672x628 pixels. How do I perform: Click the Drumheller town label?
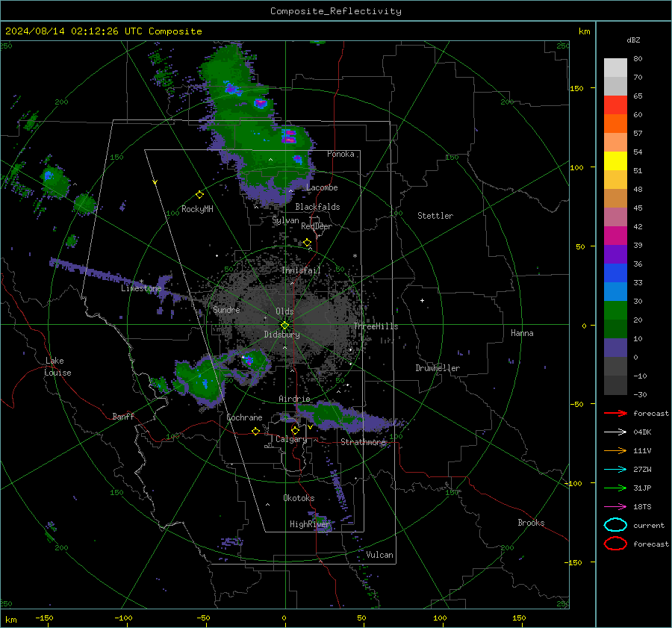pos(438,368)
